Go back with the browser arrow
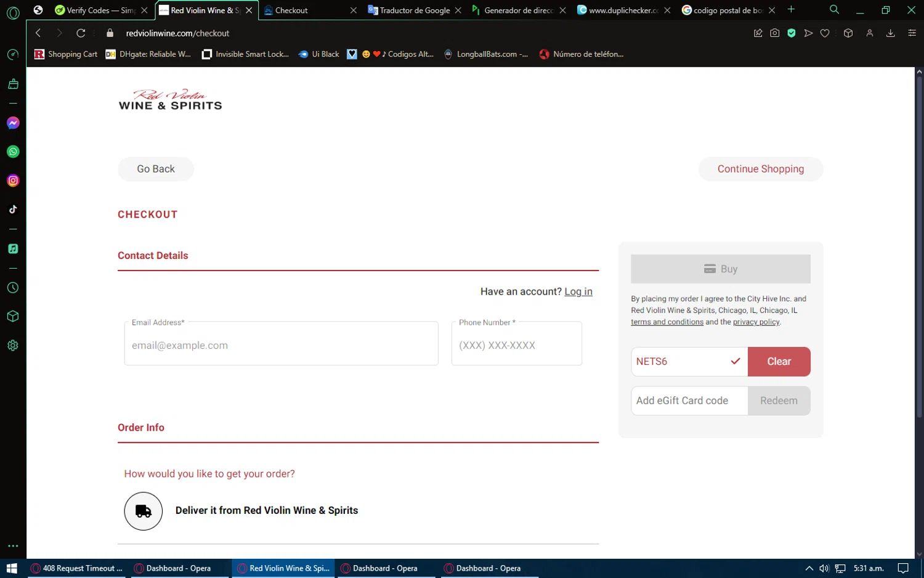 [x=38, y=33]
